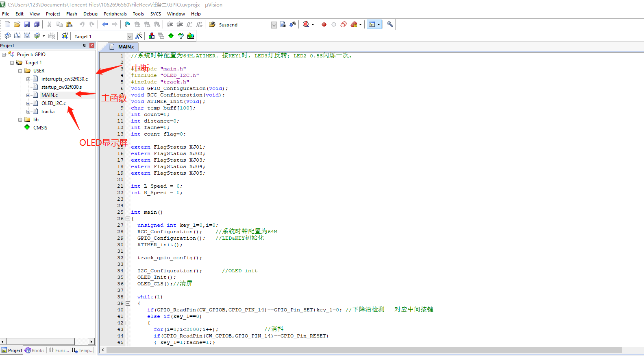Indent selected lines with the indent icon
The width and height of the screenshot is (644, 357).
170,24
